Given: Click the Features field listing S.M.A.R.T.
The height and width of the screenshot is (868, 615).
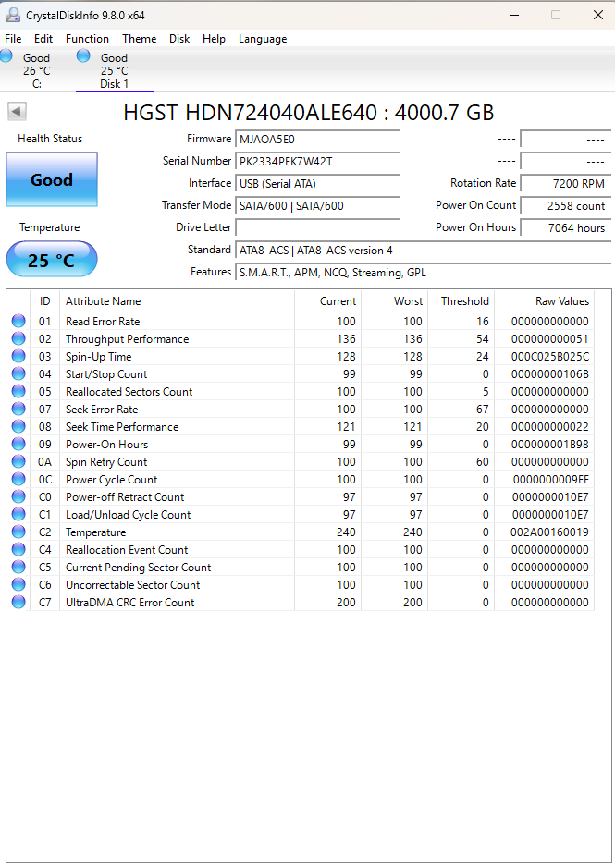Looking at the screenshot, I should pyautogui.click(x=424, y=273).
